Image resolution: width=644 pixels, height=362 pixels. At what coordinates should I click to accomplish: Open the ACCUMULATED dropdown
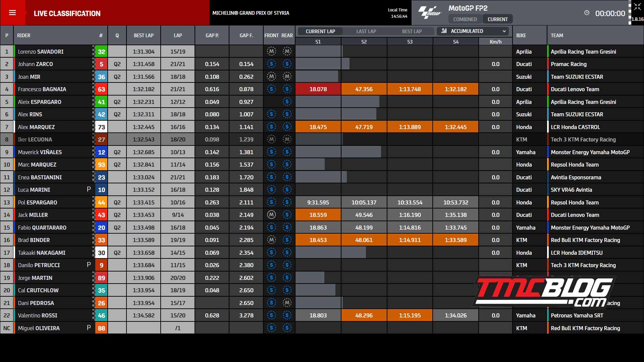(473, 31)
